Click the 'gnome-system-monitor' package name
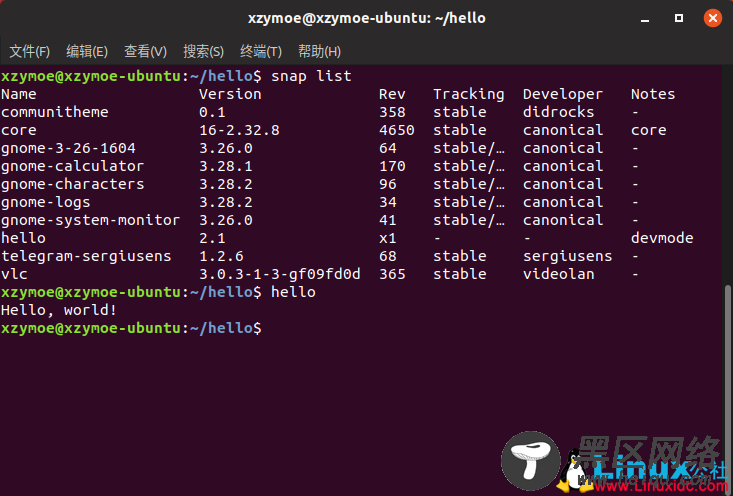733x496 pixels. point(90,220)
